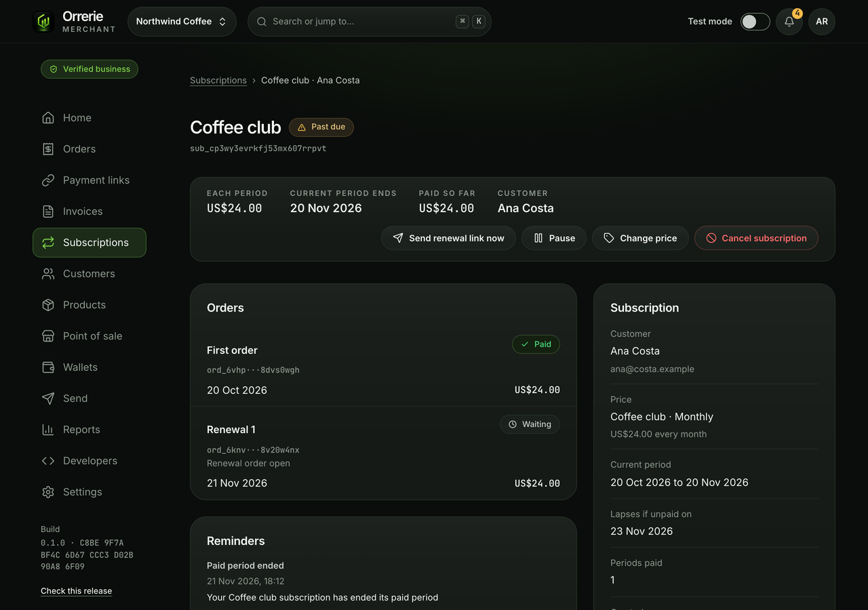This screenshot has width=868, height=610.
Task: Follow the Subscriptions breadcrumb link
Action: [218, 80]
